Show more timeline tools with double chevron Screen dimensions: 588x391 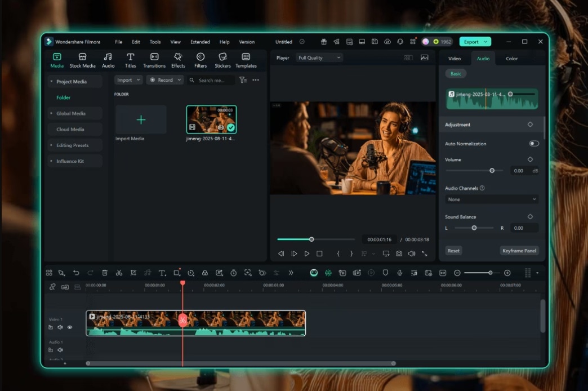point(291,273)
